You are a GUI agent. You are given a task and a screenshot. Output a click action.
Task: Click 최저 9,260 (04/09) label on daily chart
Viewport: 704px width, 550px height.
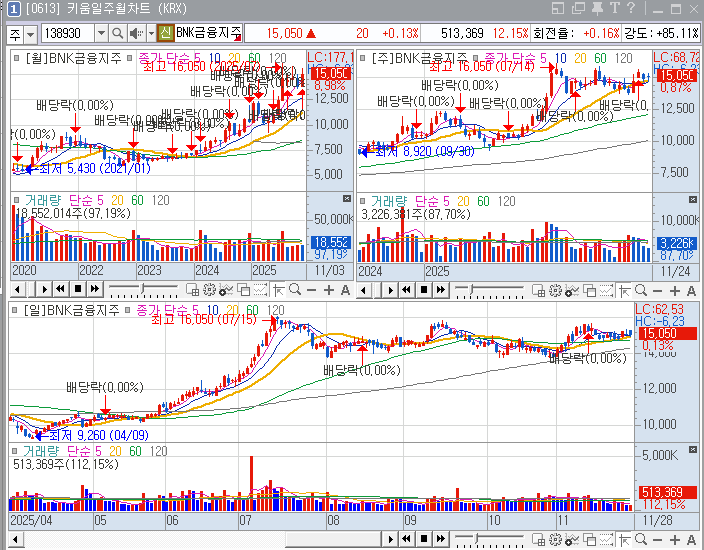[98, 435]
